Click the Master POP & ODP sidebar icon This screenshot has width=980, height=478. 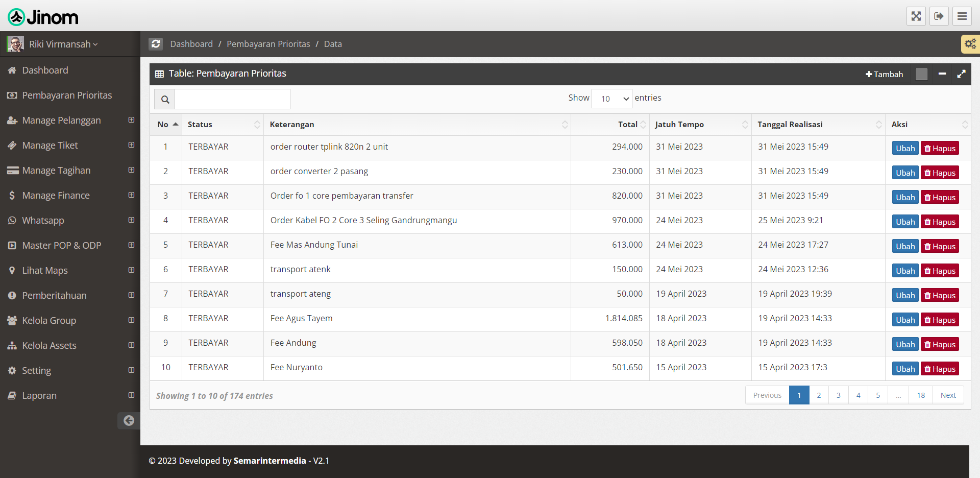tap(12, 246)
